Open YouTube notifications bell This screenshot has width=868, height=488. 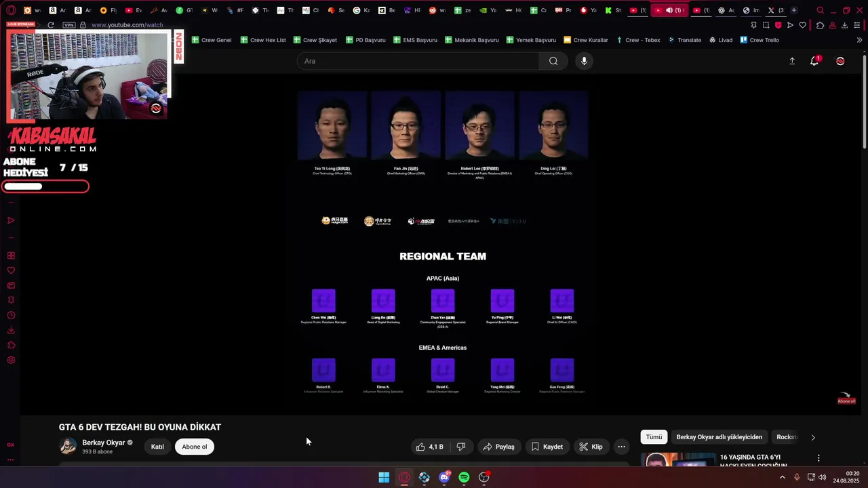[x=814, y=61]
